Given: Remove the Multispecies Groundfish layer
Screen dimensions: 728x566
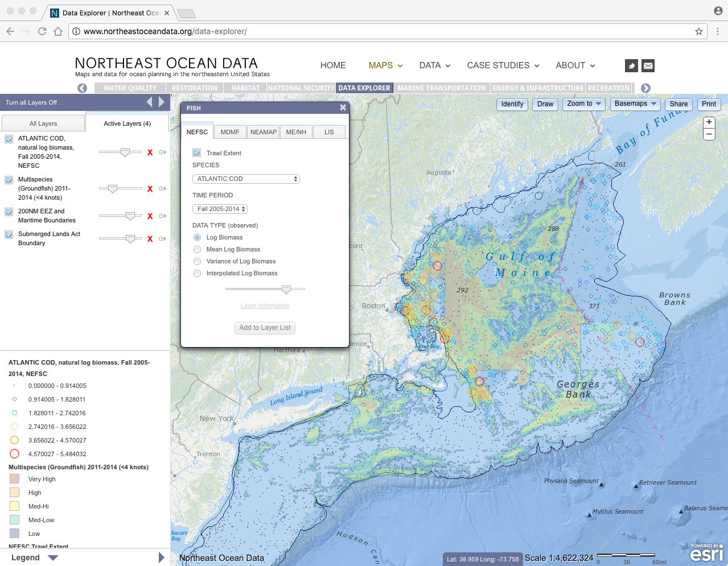Looking at the screenshot, I should [150, 189].
